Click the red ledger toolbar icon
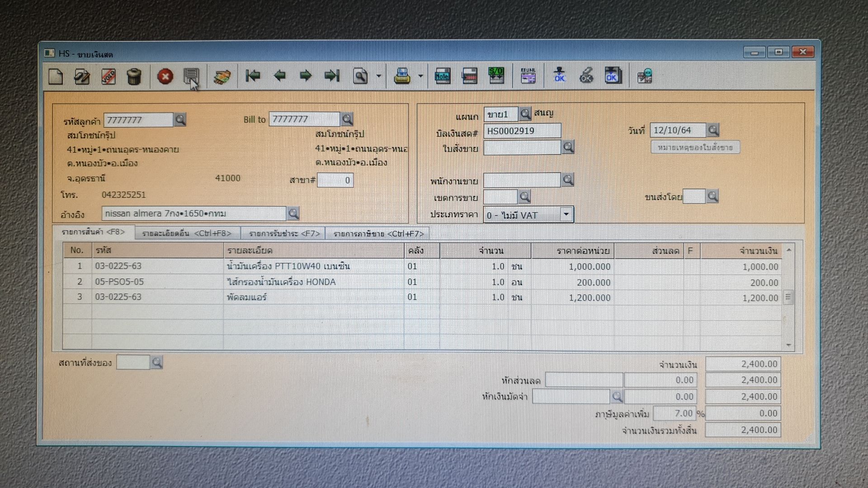This screenshot has width=868, height=488. coord(470,76)
